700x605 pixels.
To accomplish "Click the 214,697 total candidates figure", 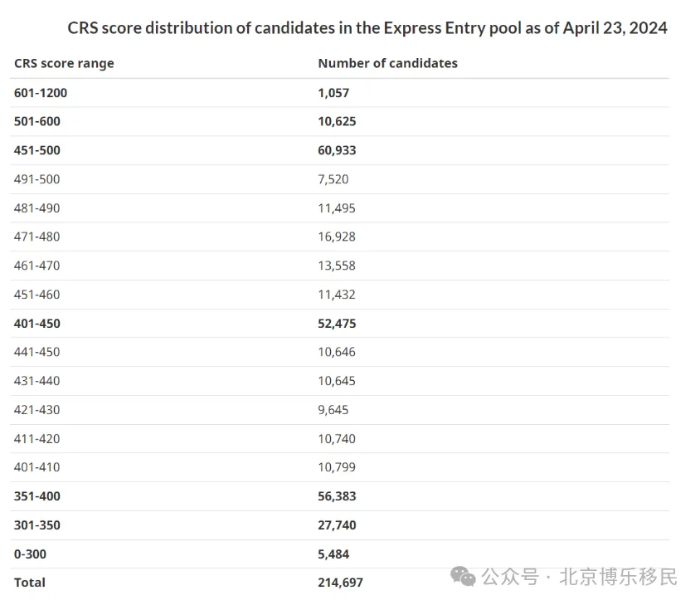I will tap(340, 583).
